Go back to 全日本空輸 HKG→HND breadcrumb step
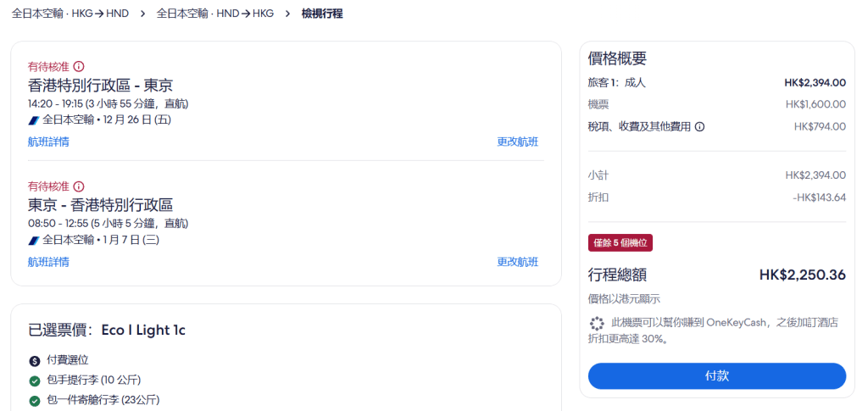The image size is (868, 411). point(70,14)
